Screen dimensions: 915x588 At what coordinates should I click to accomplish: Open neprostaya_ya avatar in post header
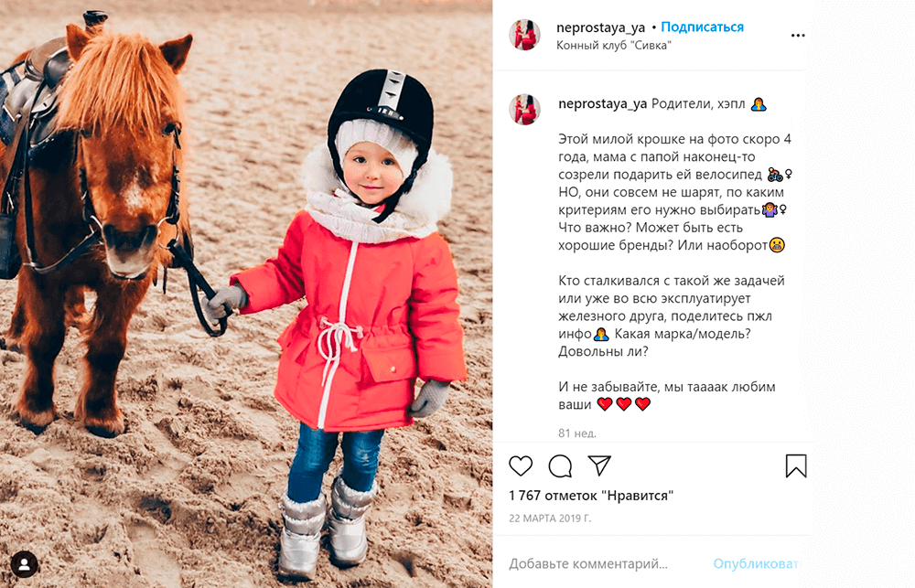point(524,35)
